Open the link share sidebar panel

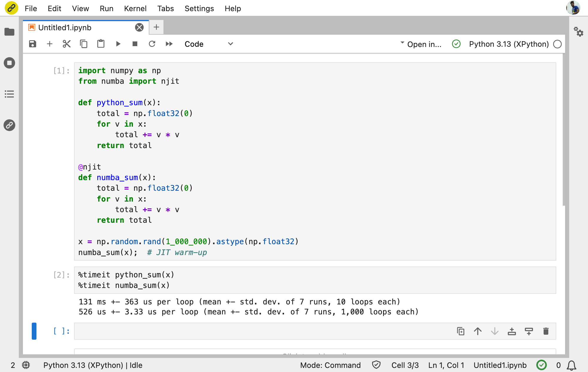9,125
